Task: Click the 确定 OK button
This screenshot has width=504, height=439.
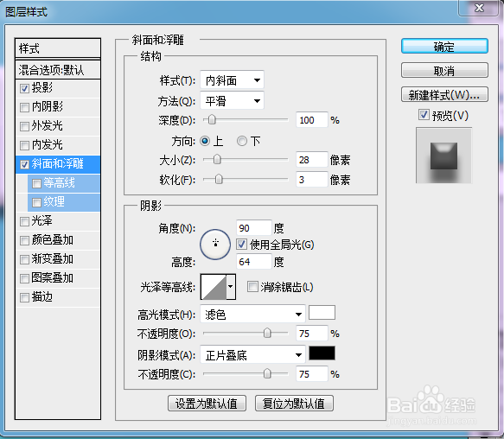Action: [444, 47]
